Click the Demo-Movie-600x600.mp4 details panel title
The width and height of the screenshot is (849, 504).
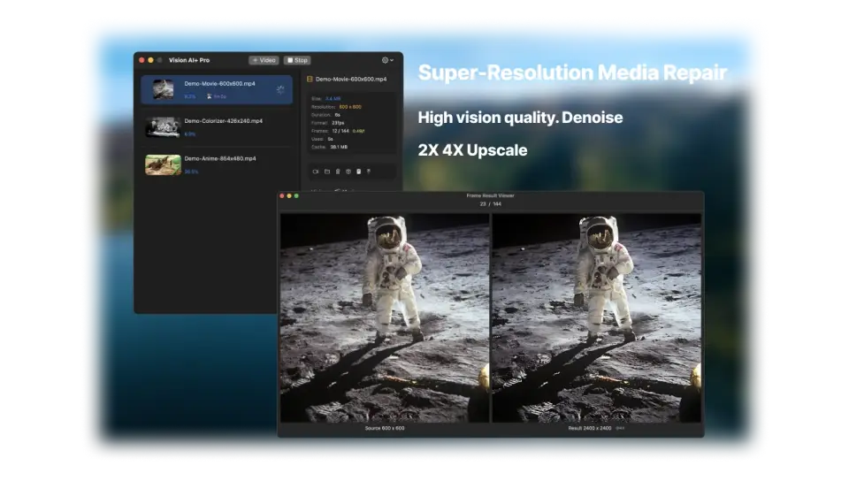pyautogui.click(x=351, y=79)
